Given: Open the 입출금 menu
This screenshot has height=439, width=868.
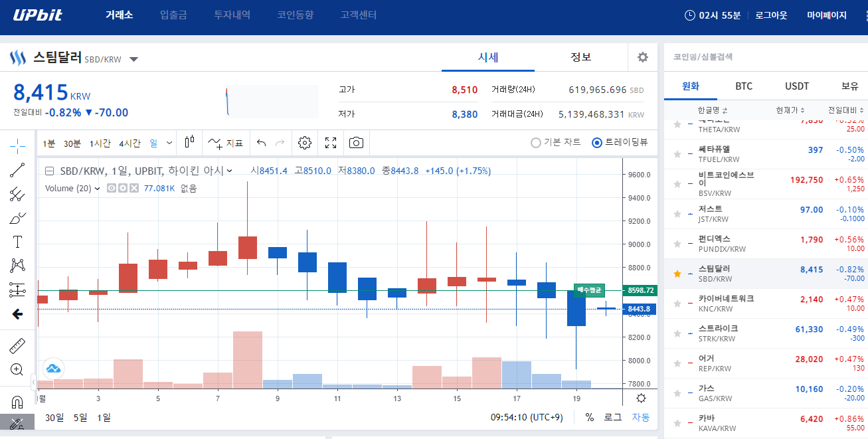Looking at the screenshot, I should pyautogui.click(x=174, y=15).
